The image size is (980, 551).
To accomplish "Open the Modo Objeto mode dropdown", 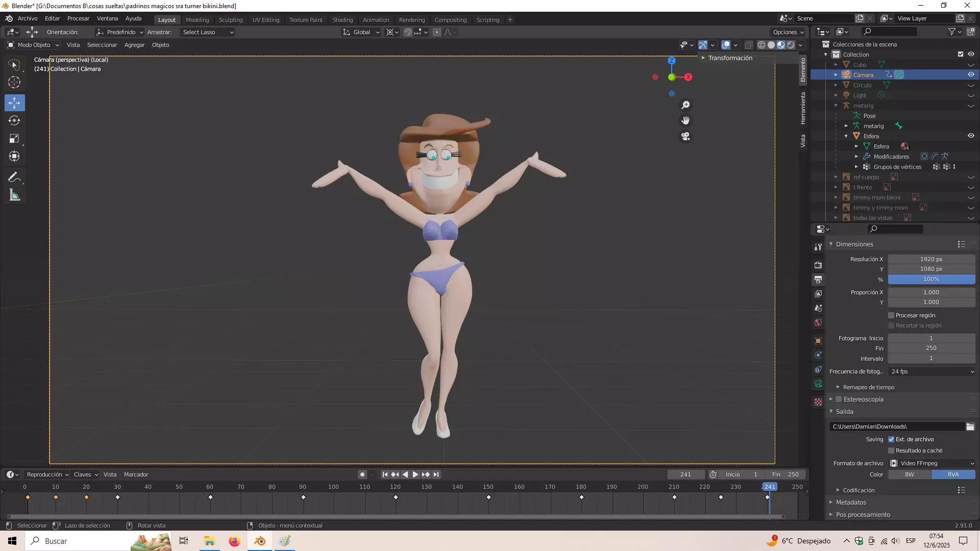I will [x=33, y=45].
